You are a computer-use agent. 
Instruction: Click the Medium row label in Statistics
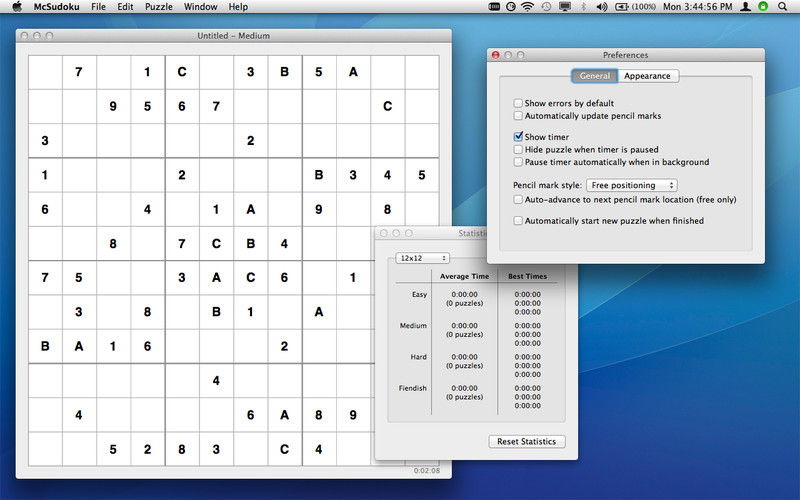(x=413, y=326)
